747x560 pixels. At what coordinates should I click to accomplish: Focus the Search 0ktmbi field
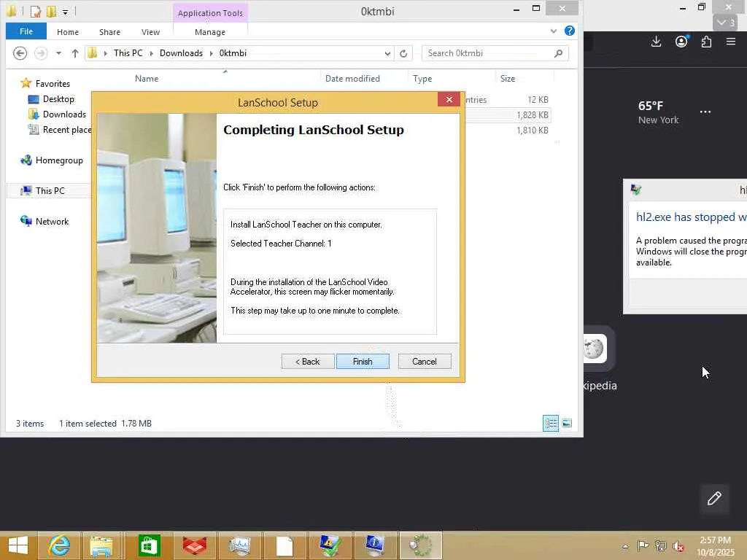point(489,53)
